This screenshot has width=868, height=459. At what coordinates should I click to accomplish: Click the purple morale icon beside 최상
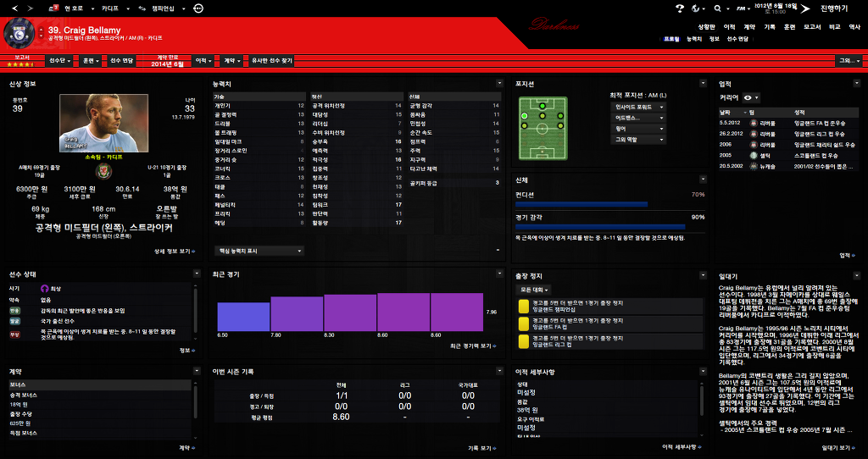[x=45, y=289]
